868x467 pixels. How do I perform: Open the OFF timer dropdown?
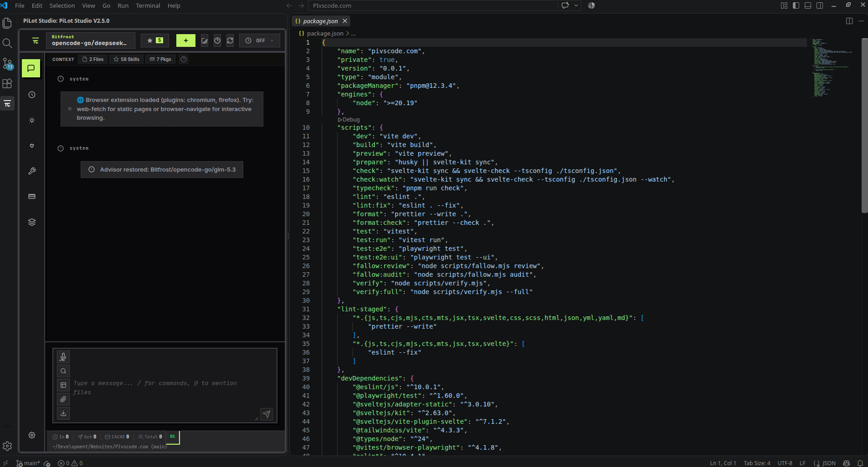pos(260,41)
